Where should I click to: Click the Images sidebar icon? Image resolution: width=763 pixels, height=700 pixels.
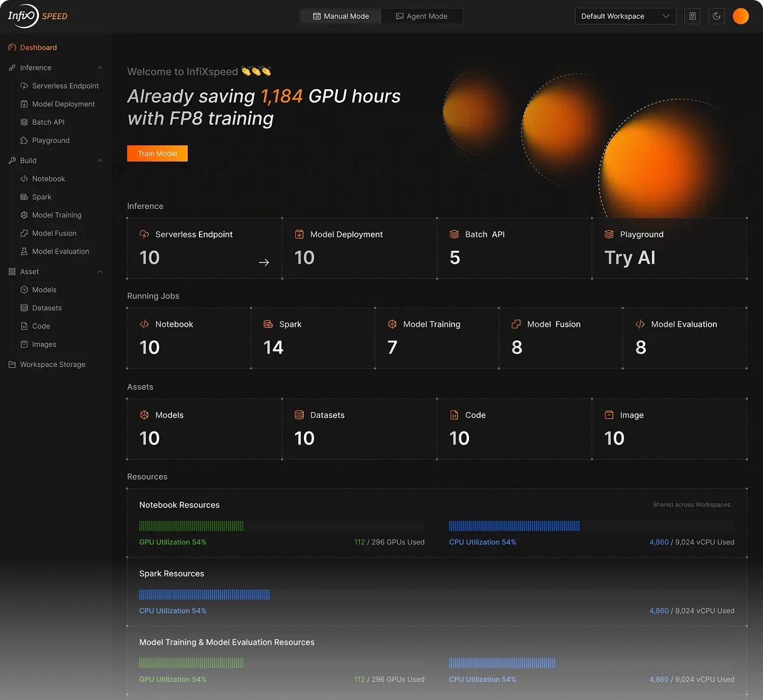click(x=24, y=344)
